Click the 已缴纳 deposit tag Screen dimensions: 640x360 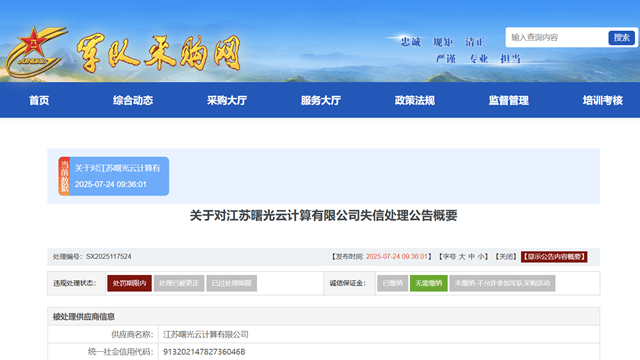pyautogui.click(x=393, y=283)
